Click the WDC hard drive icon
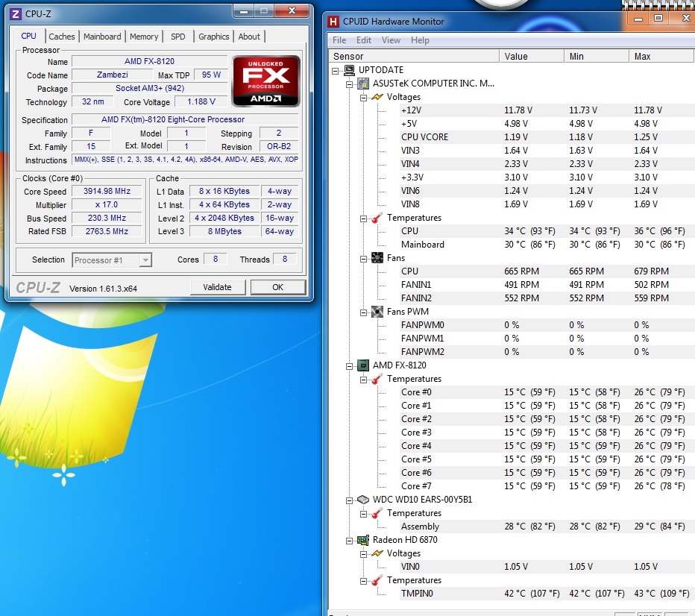695x616 pixels. [363, 500]
